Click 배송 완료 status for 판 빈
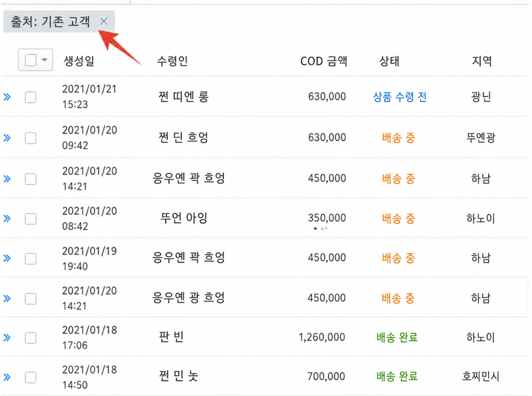The height and width of the screenshot is (396, 532). point(397,337)
